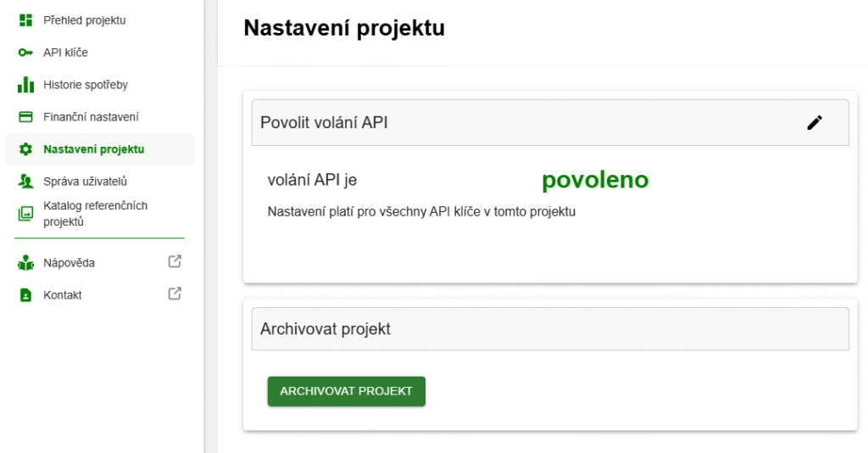Open Finanční nastavení page
868x453 pixels.
100,117
